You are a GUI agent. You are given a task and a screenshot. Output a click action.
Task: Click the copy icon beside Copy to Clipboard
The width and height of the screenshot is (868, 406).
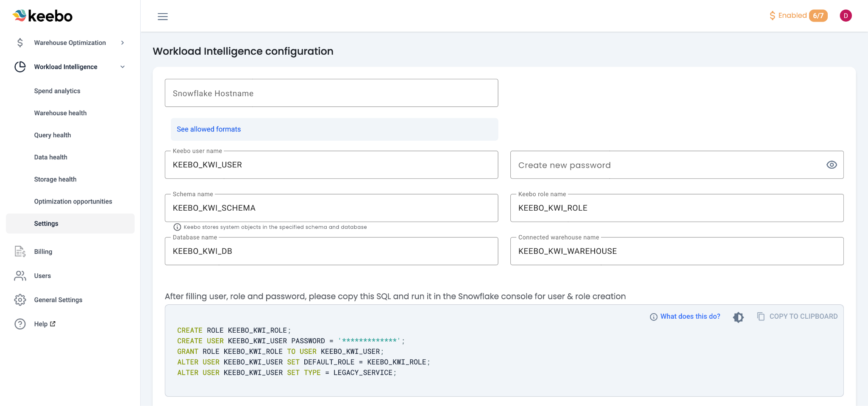point(761,317)
